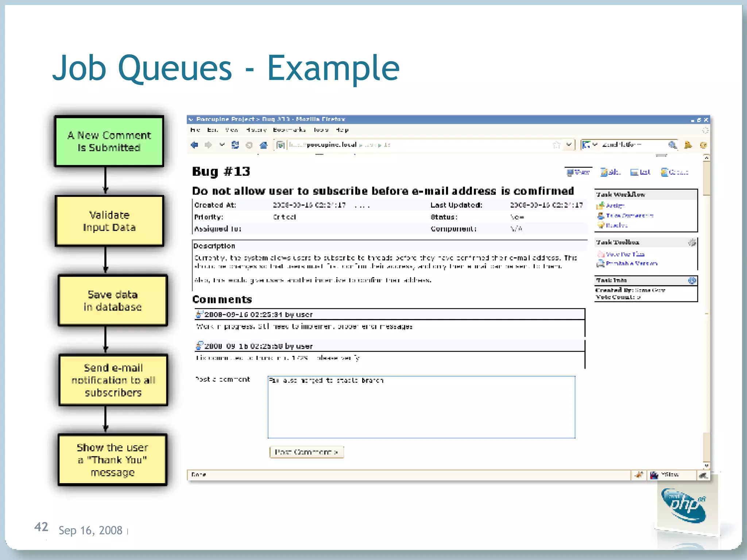This screenshot has width=747, height=560.
Task: Click the Assign folder icon
Action: click(600, 206)
